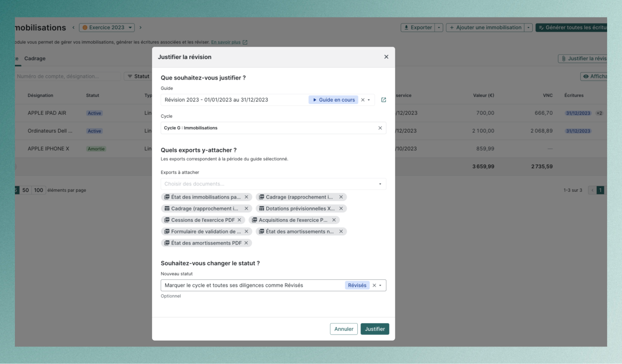
Task: Clear the Nouveau statut Révisés selection
Action: pyautogui.click(x=374, y=285)
